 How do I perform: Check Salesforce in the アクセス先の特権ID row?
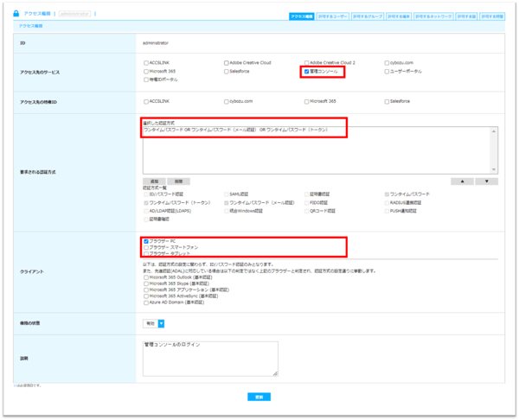coord(387,101)
